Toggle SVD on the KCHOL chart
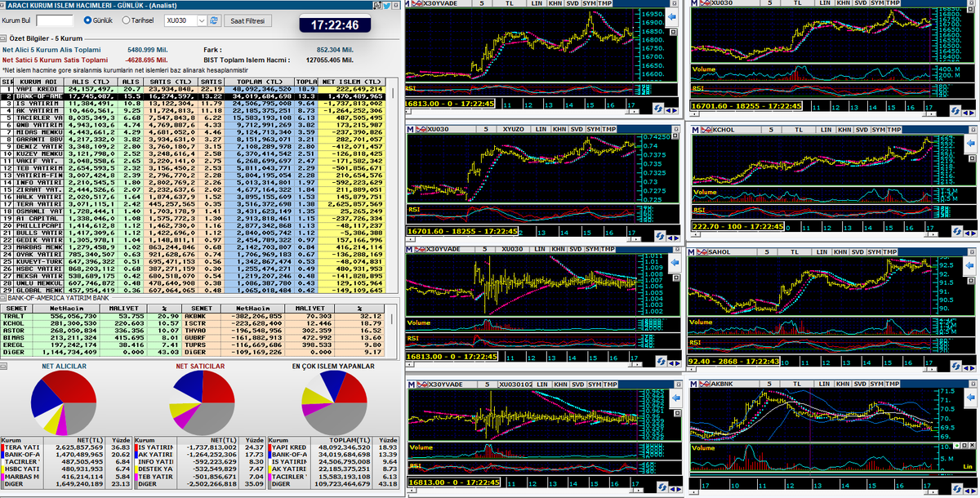The height and width of the screenshot is (498, 980). pos(862,130)
